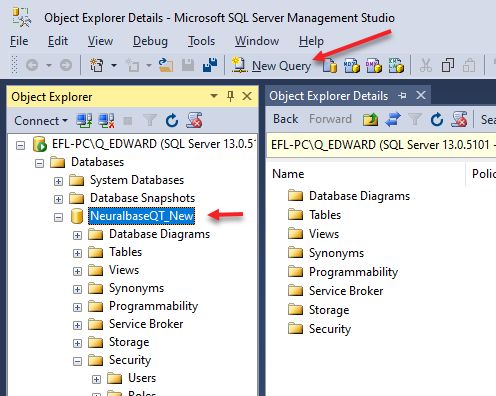Image resolution: width=496 pixels, height=396 pixels.
Task: Open the Help menu
Action: point(311,41)
